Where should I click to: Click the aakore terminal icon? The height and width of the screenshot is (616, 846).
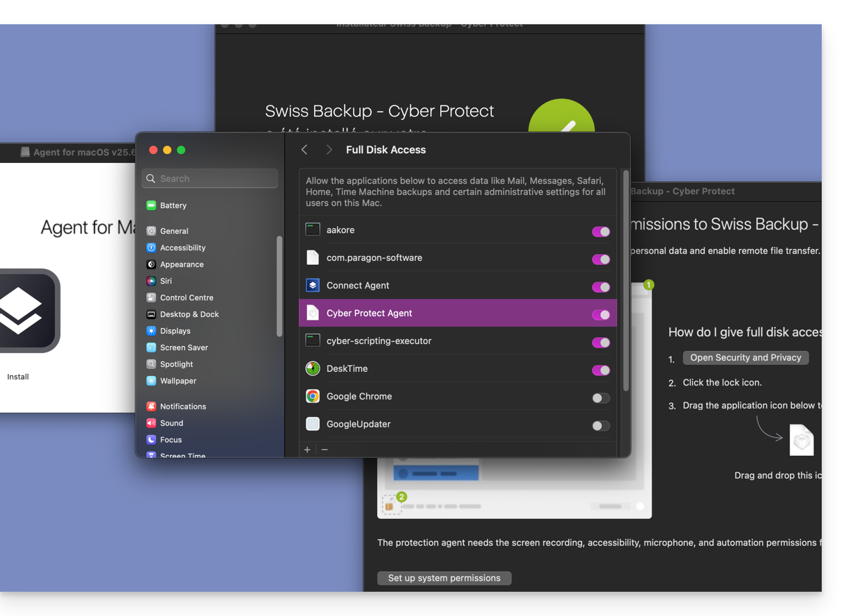pyautogui.click(x=313, y=230)
